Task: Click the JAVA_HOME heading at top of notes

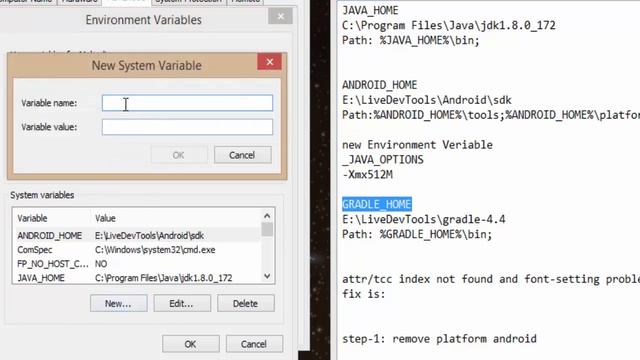Action: (370, 10)
